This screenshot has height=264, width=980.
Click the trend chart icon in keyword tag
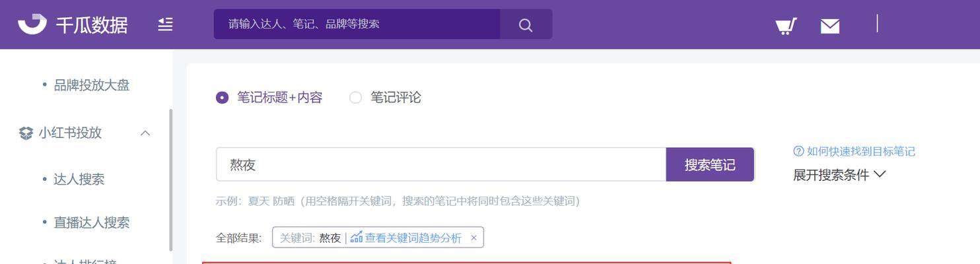(357, 237)
